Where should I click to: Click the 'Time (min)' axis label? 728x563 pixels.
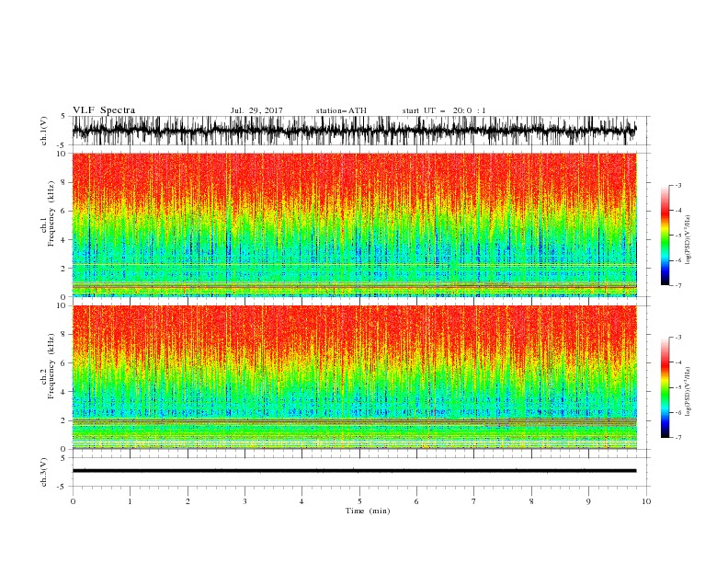[x=368, y=511]
